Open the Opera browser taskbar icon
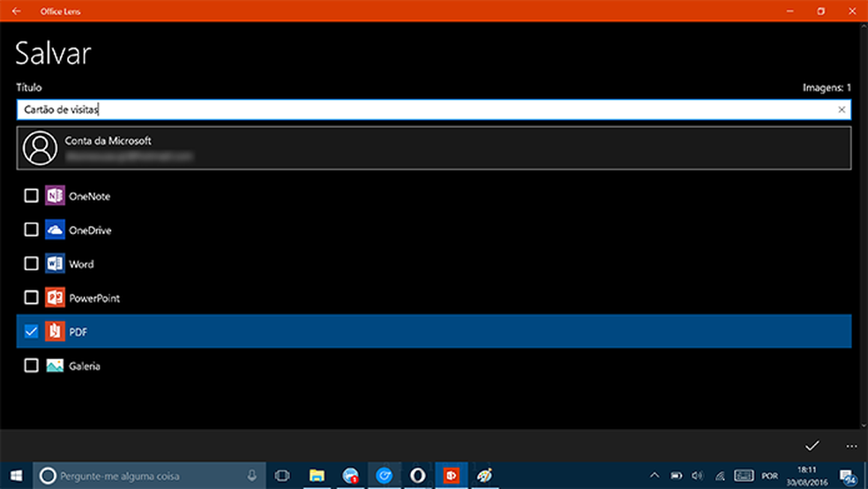868x489 pixels. [418, 476]
